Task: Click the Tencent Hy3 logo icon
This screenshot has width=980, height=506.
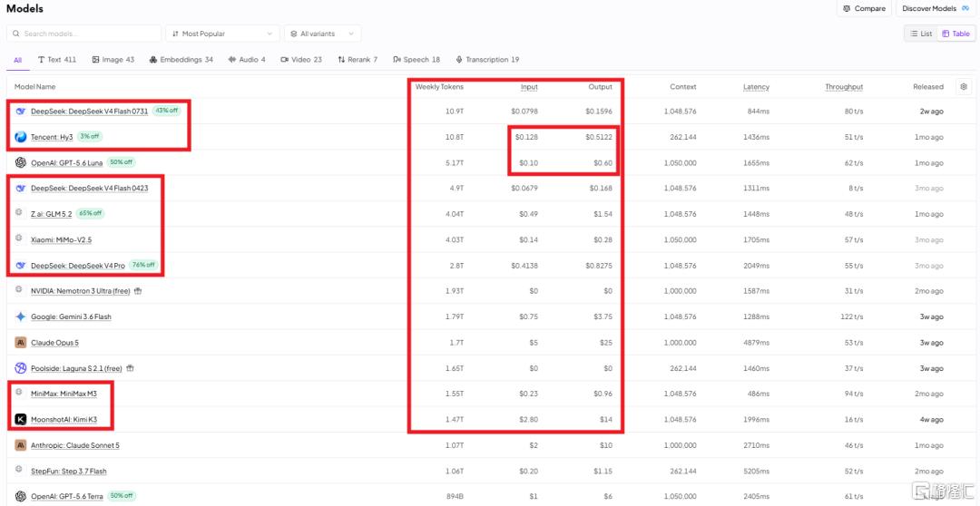Action: click(x=21, y=137)
